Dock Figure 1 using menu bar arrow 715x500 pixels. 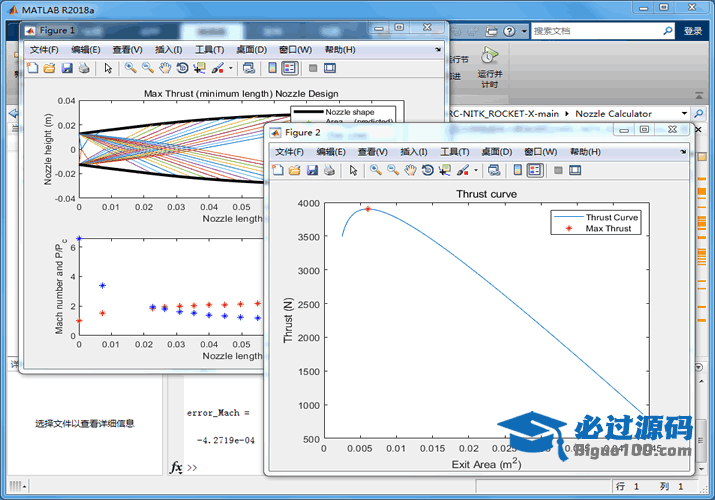tap(438, 49)
